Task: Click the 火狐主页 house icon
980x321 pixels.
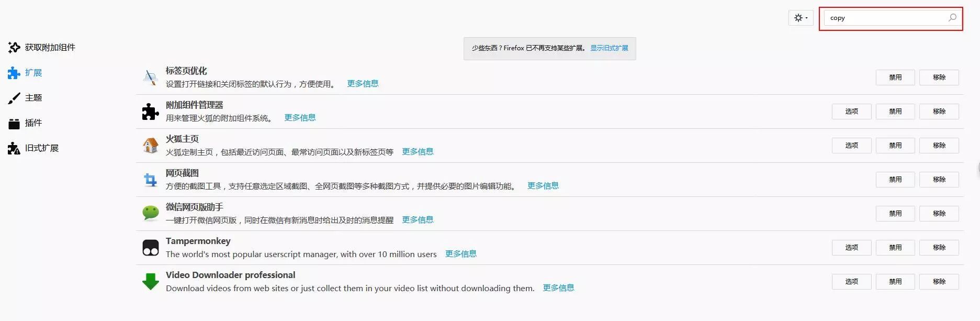Action: pos(151,145)
